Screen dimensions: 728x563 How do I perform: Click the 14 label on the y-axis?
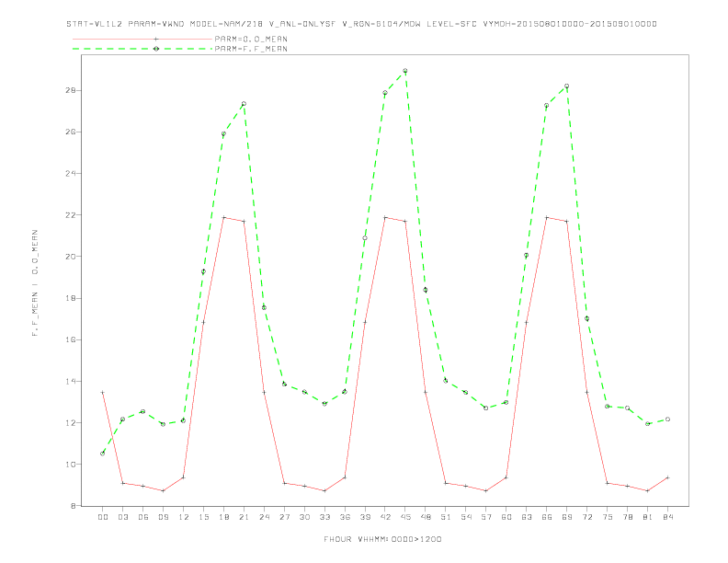(71, 382)
